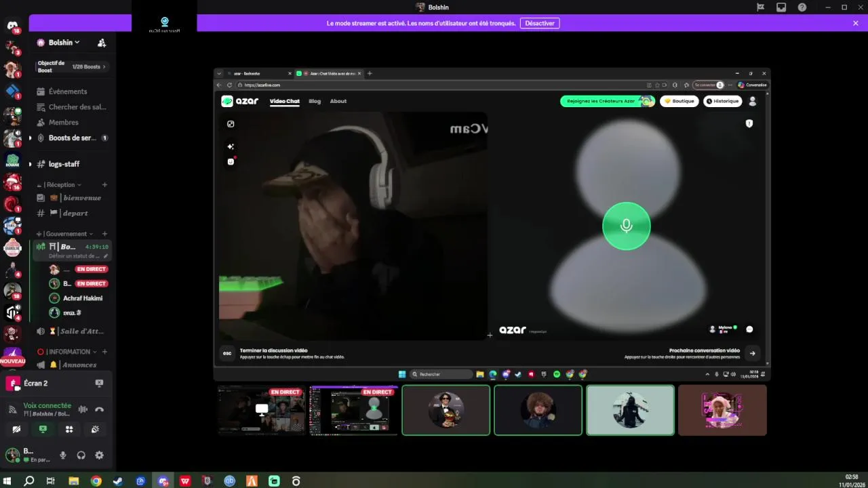Mute the microphone in user panel

click(x=63, y=455)
